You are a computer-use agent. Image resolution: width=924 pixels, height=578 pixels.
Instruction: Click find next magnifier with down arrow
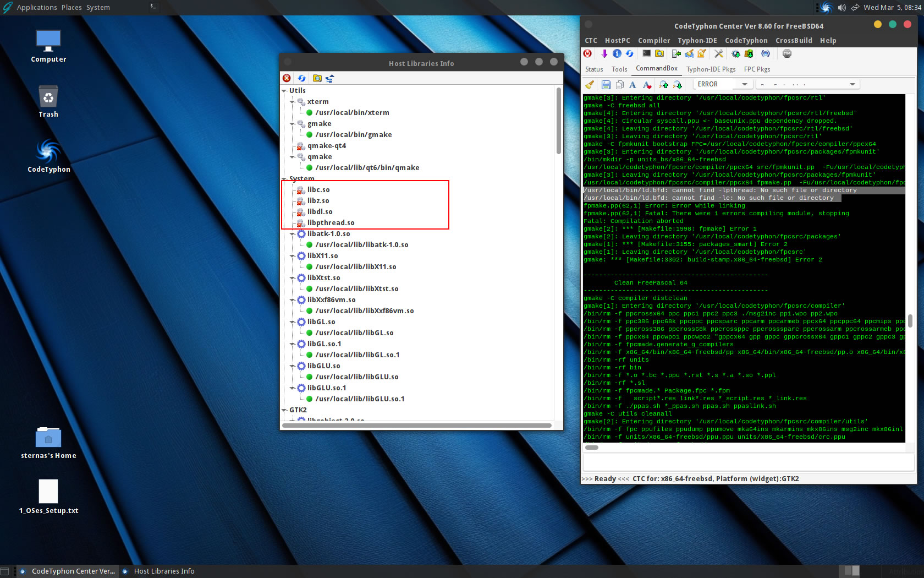tap(678, 84)
